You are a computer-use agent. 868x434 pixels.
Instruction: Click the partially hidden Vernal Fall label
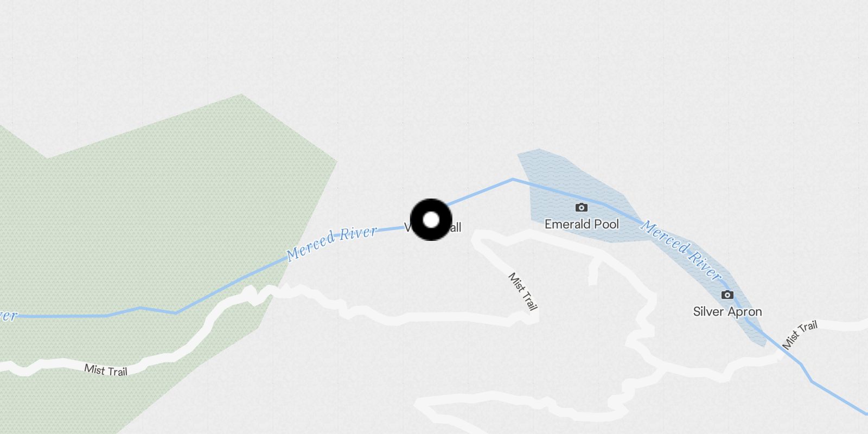coord(433,227)
